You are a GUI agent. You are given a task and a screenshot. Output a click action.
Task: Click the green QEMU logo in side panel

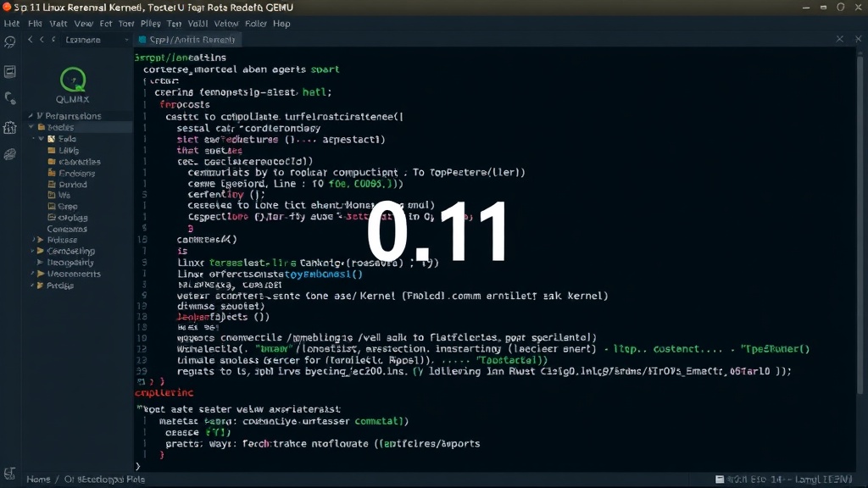coord(73,80)
